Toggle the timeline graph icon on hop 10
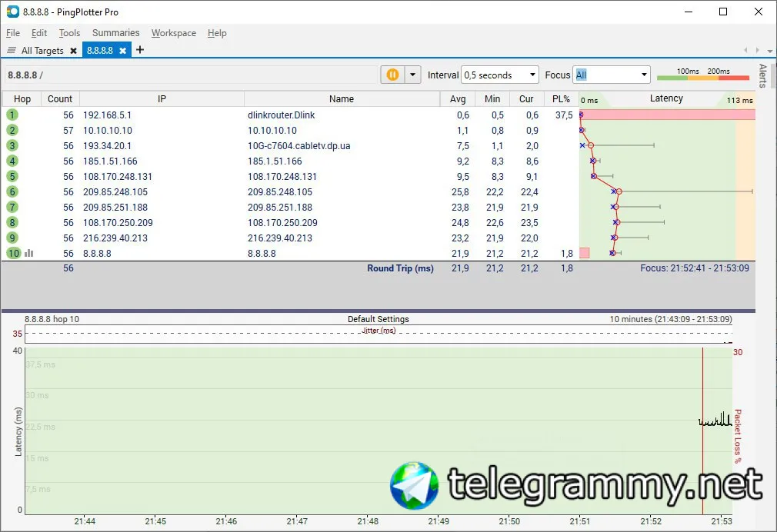This screenshot has width=777, height=532. coord(28,253)
